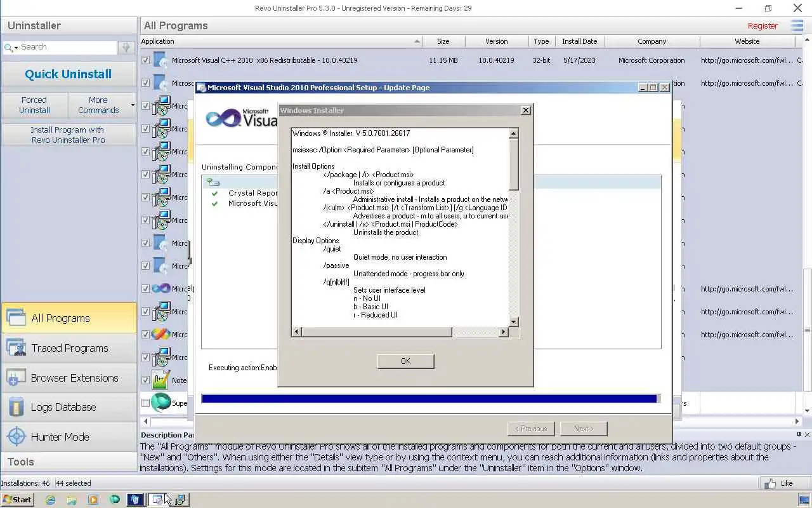This screenshot has width=812, height=508.
Task: Open Windows Explorer folder icon on the taskbar
Action: coord(72,500)
